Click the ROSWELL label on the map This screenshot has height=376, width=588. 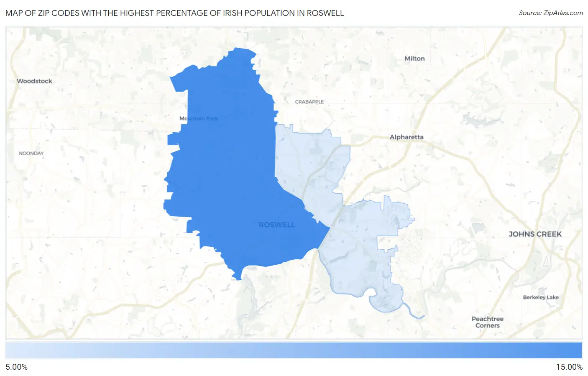point(277,225)
